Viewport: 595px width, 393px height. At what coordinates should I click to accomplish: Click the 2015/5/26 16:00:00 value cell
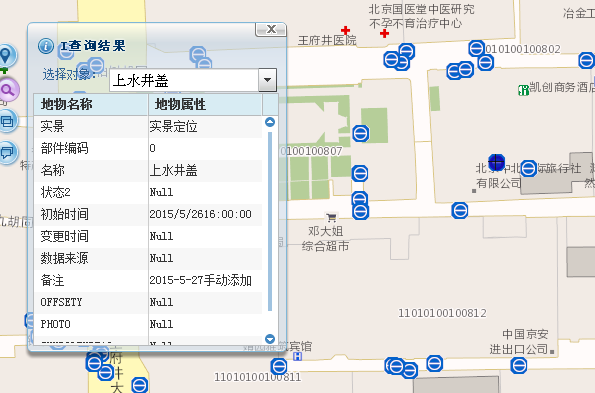(205, 214)
